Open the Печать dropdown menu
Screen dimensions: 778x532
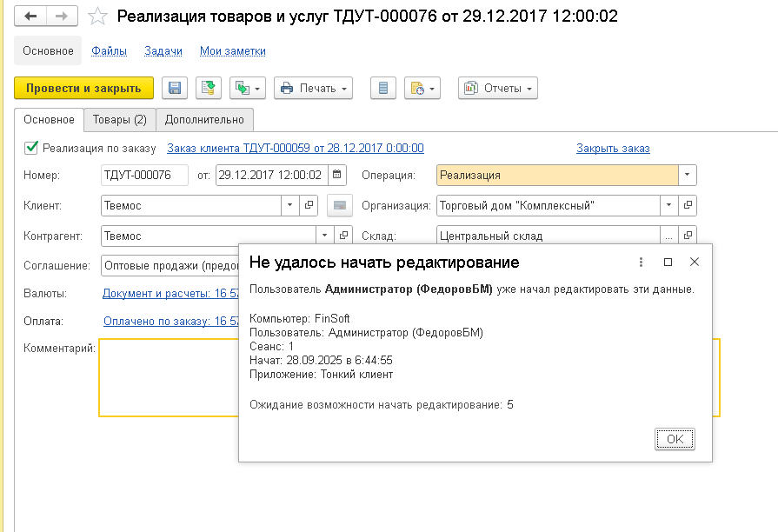coord(313,88)
